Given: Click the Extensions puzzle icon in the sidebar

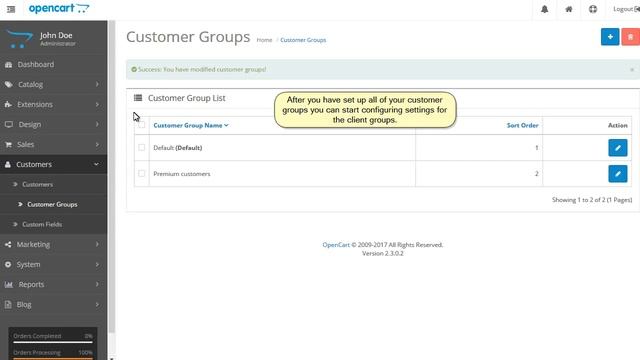Looking at the screenshot, I should coord(8,104).
